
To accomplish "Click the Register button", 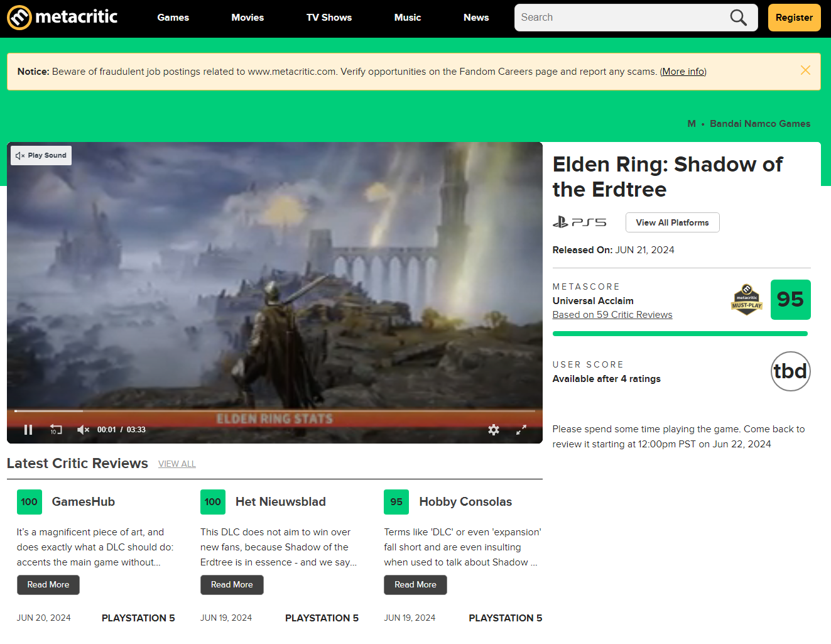I will pyautogui.click(x=794, y=18).
